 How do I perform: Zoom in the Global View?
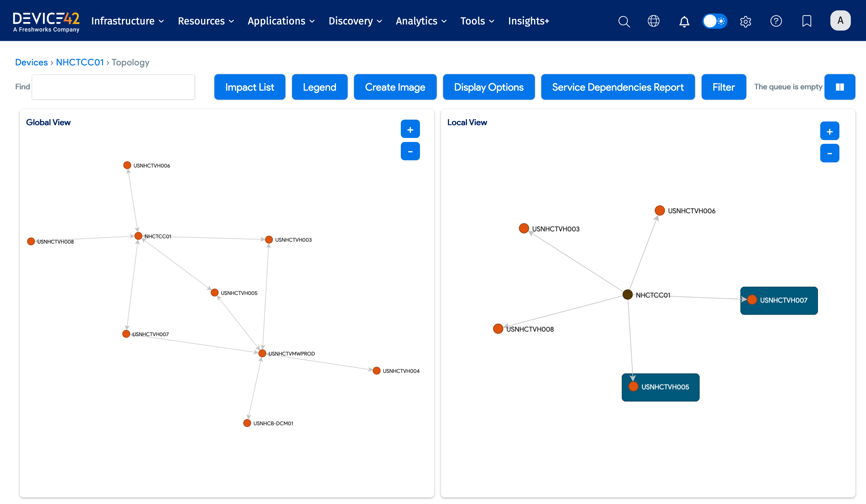pos(410,129)
